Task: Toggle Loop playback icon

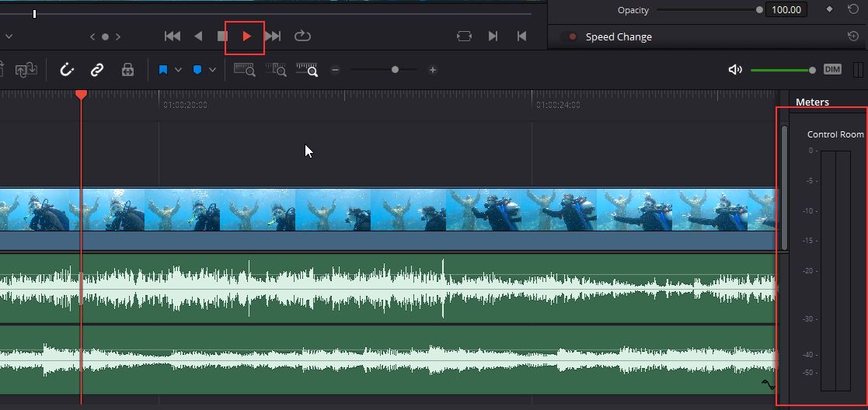Action: click(302, 36)
